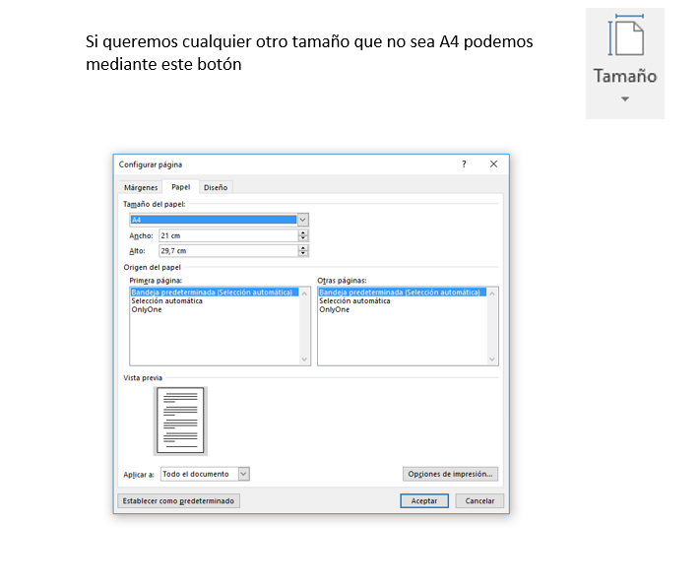The image size is (700, 588).
Task: Click Opciones de impresión button
Action: pyautogui.click(x=450, y=474)
